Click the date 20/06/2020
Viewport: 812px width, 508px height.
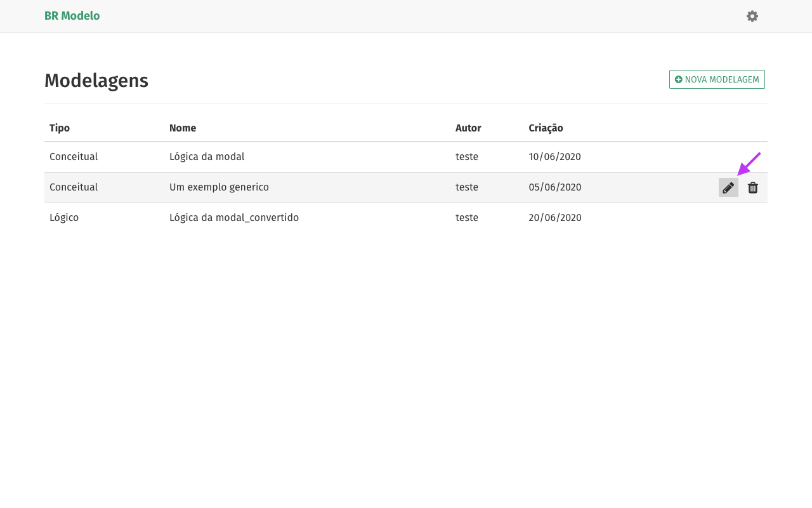[555, 217]
